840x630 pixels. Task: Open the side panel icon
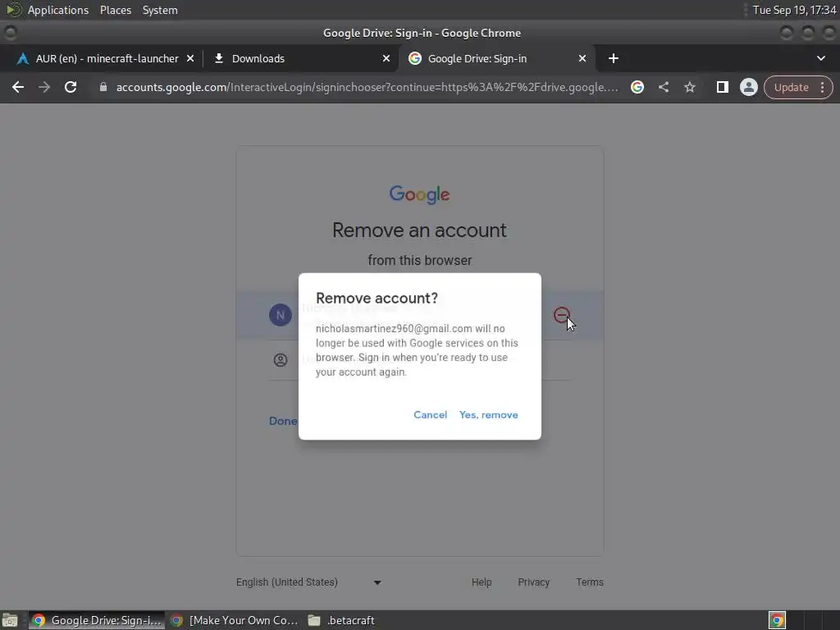[722, 87]
